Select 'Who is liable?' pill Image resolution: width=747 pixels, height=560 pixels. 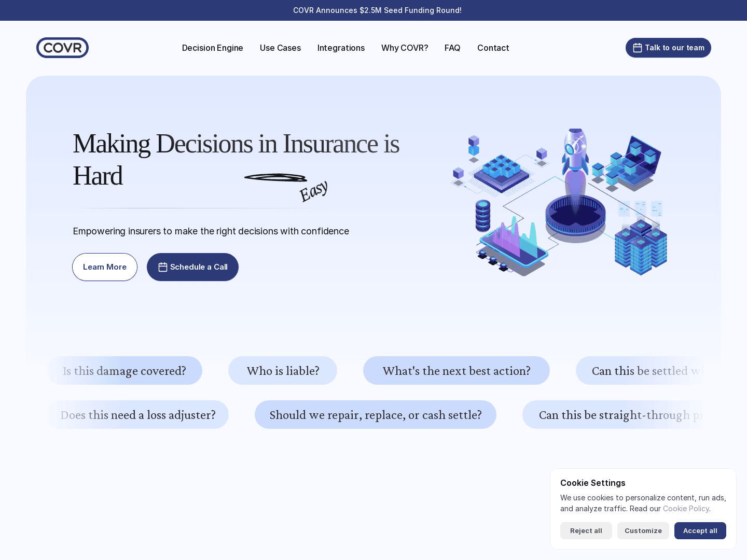(x=283, y=371)
